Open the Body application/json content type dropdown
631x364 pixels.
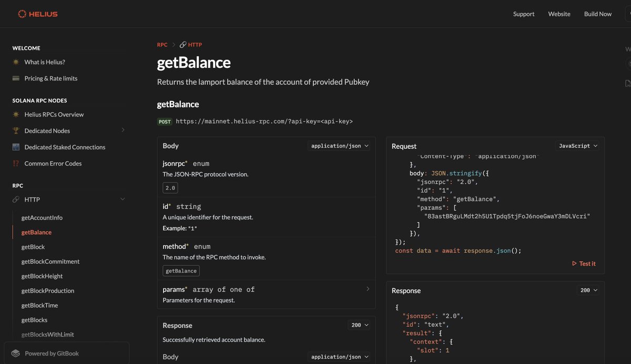point(339,146)
